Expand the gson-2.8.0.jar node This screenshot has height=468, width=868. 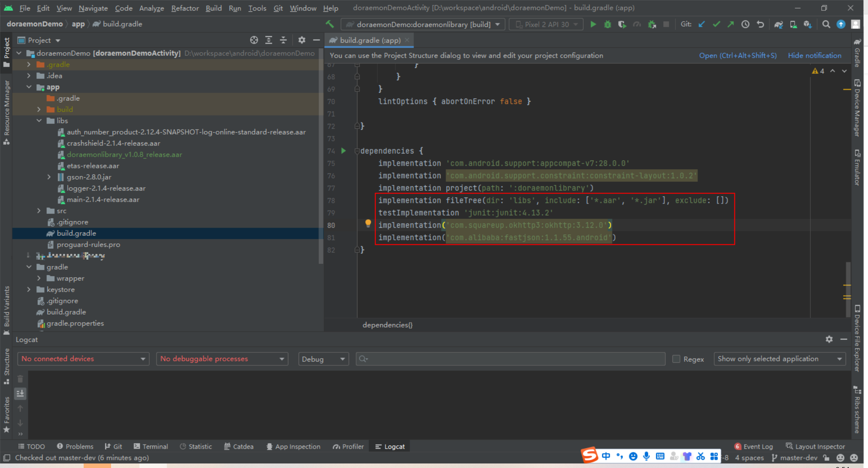click(x=49, y=177)
